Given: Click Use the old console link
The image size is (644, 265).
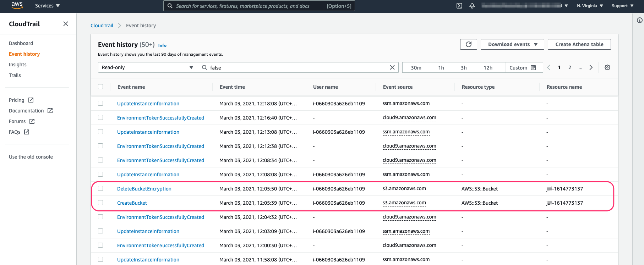Looking at the screenshot, I should [31, 157].
